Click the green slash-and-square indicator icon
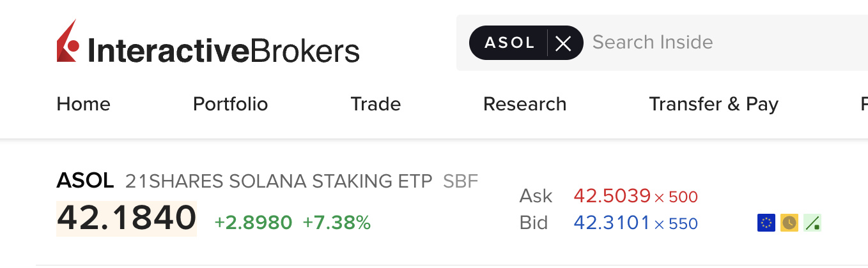The height and width of the screenshot is (268, 868). (812, 222)
